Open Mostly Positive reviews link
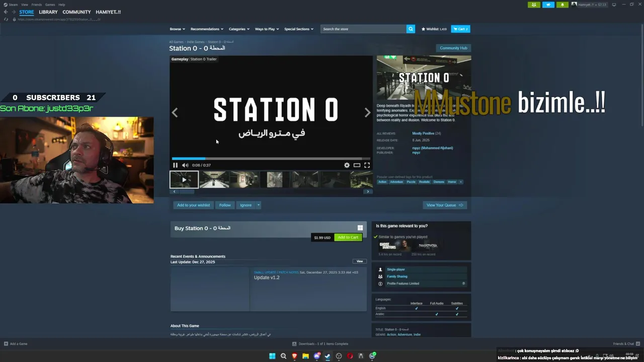The height and width of the screenshot is (362, 644). (423, 133)
